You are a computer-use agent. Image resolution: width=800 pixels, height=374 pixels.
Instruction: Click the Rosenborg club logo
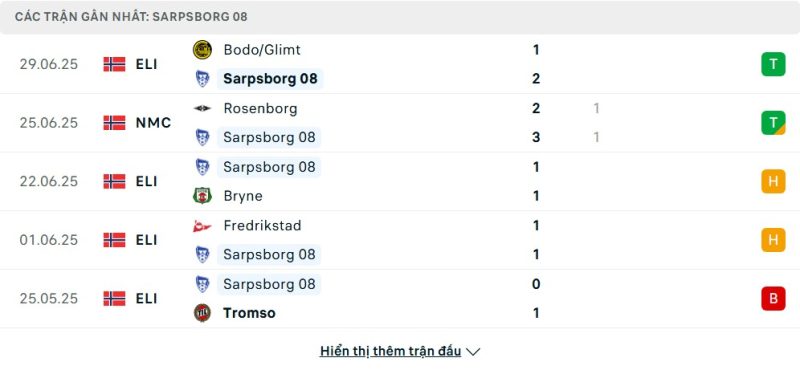pos(203,108)
